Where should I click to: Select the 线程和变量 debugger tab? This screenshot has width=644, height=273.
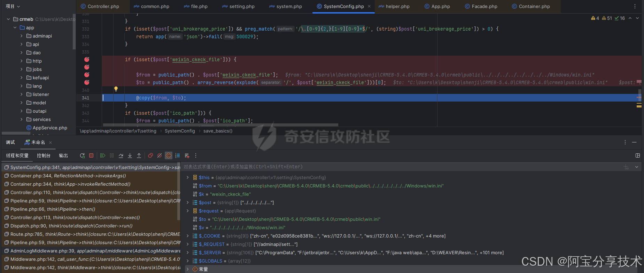pos(17,155)
